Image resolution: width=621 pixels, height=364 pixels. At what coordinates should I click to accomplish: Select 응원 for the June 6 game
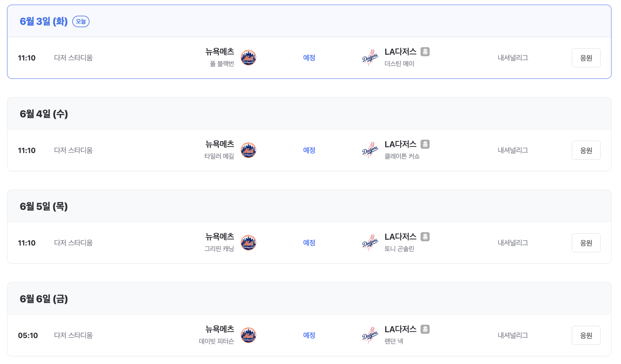(586, 335)
